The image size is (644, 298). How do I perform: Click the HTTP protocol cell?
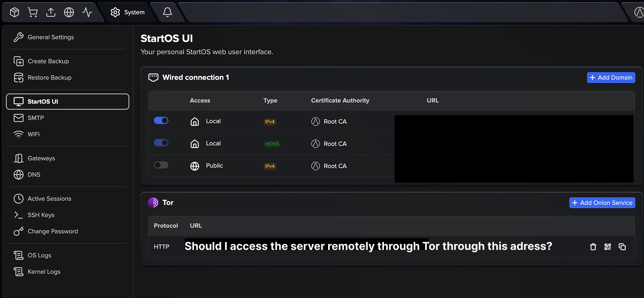point(162,247)
